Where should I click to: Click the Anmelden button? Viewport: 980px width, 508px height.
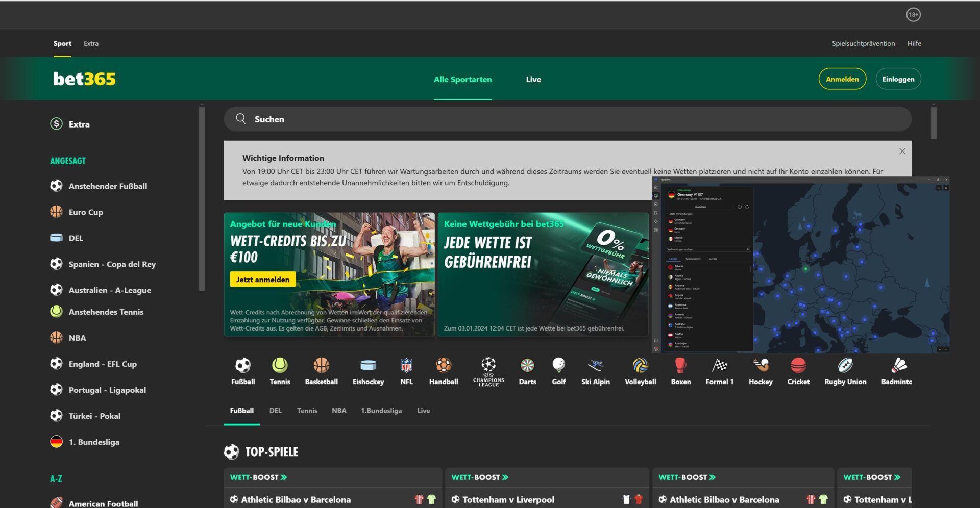tap(842, 79)
